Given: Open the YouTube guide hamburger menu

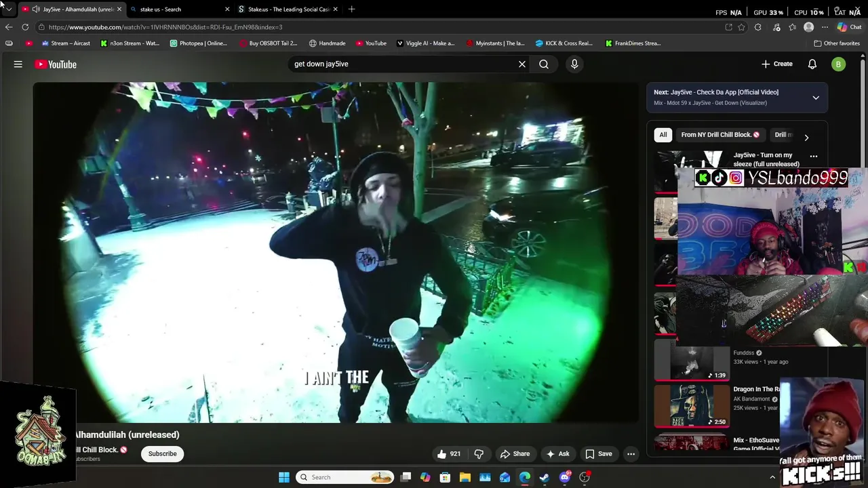Looking at the screenshot, I should click(18, 64).
